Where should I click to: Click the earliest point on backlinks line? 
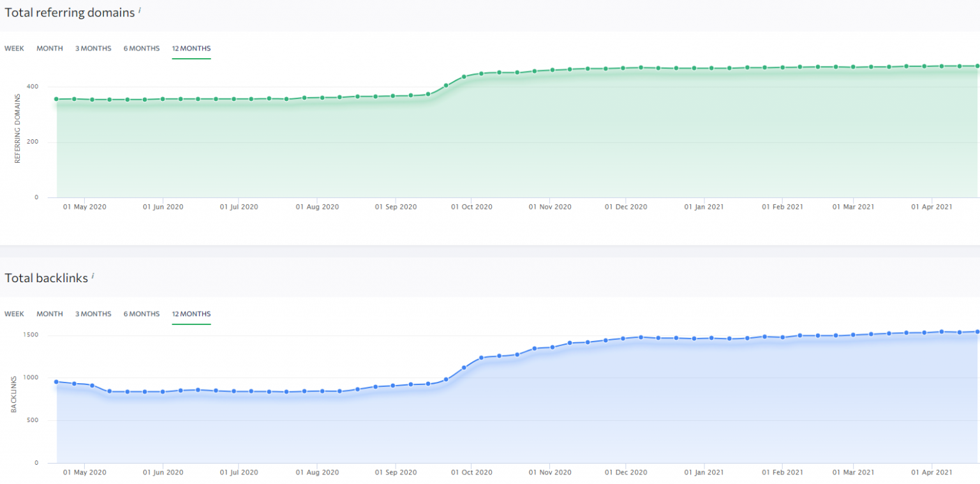pos(56,382)
